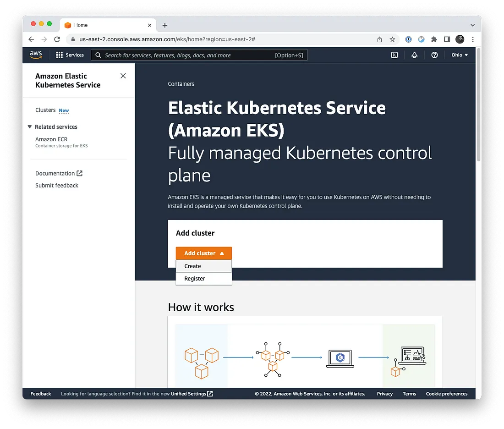
Task: Open the Documentation link
Action: click(55, 173)
